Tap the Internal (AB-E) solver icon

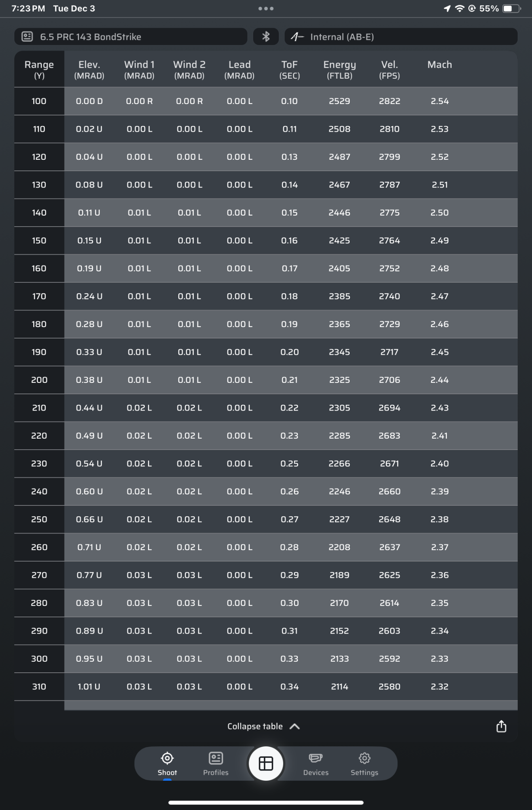pyautogui.click(x=297, y=37)
